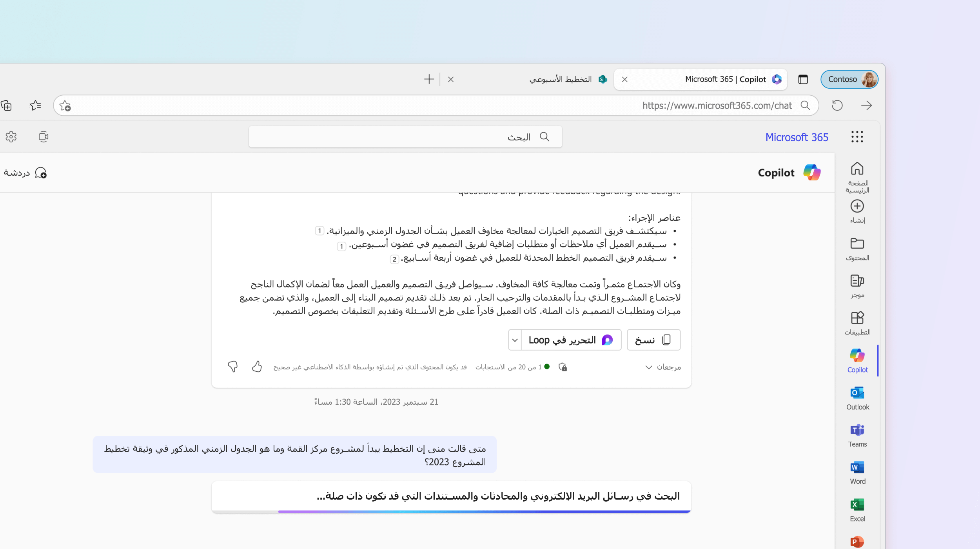Expand the Edit in Loop dropdown arrow
The width and height of the screenshot is (980, 549).
515,340
